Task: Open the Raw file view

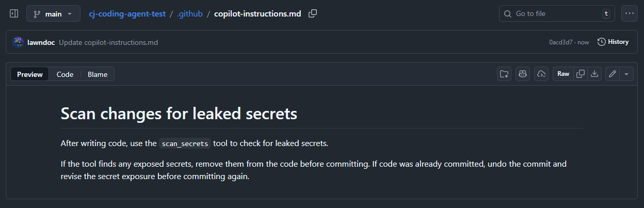Action: click(x=563, y=74)
